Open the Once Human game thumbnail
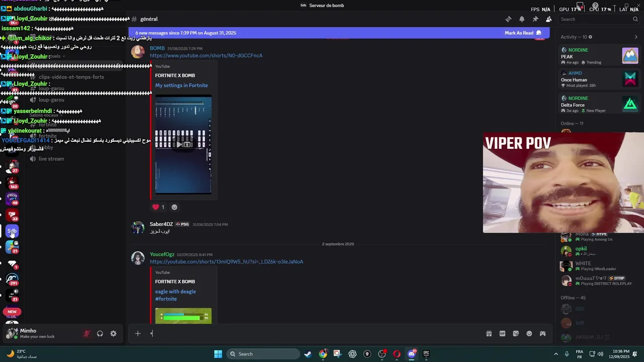 point(630,79)
